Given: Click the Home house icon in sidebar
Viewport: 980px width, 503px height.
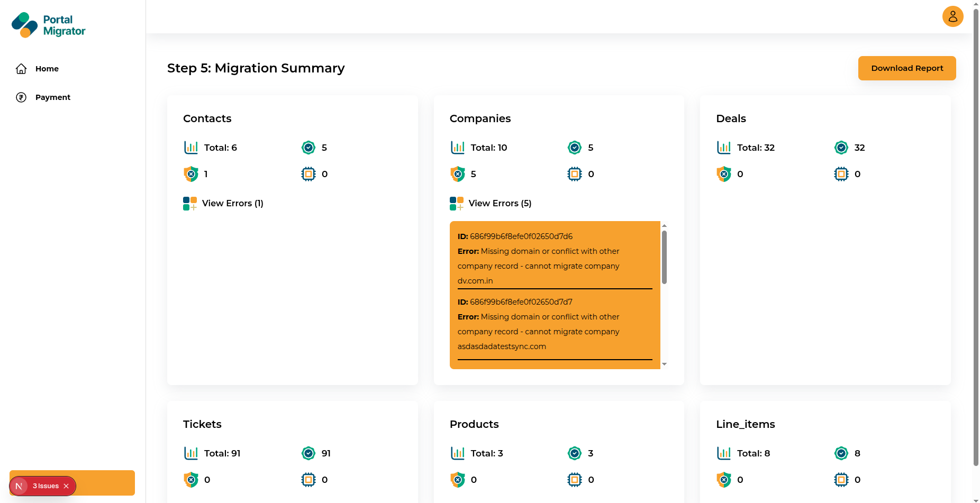Looking at the screenshot, I should [21, 69].
